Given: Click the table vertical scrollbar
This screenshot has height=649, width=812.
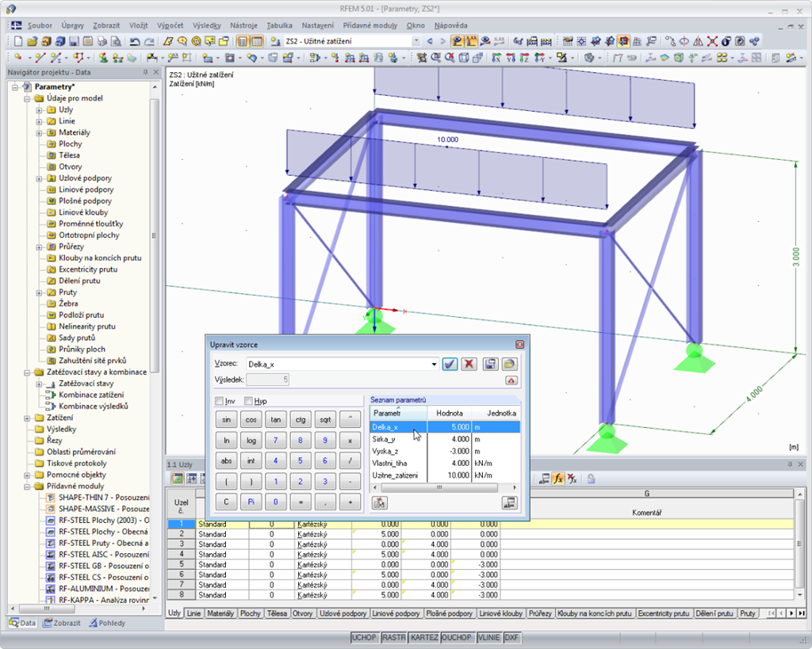Looking at the screenshot, I should tap(800, 544).
